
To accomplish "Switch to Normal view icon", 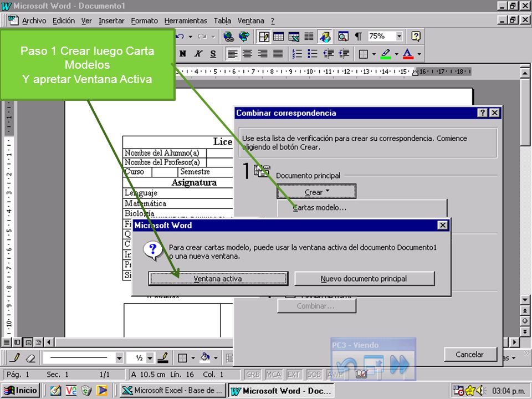I will [7, 342].
